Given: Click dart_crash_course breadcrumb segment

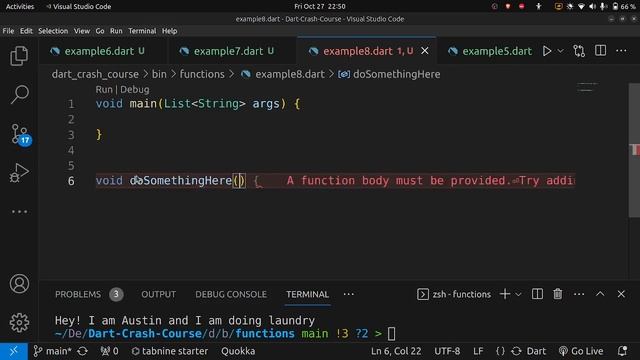Looking at the screenshot, I should 95,74.
